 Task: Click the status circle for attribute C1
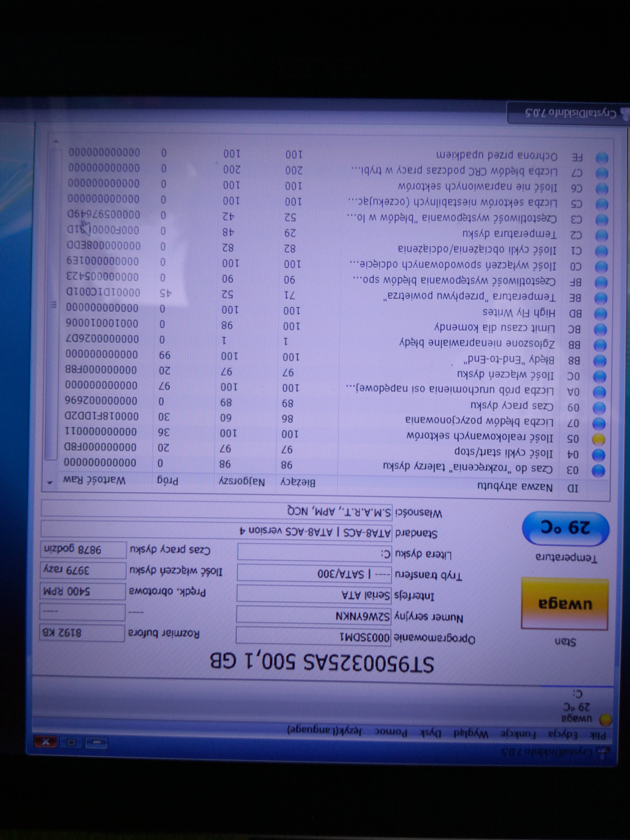coord(602,251)
